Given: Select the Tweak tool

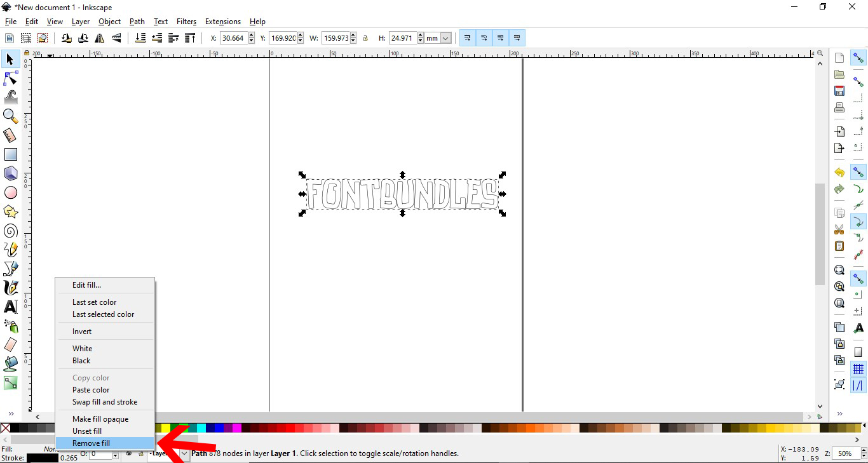Looking at the screenshot, I should point(10,97).
